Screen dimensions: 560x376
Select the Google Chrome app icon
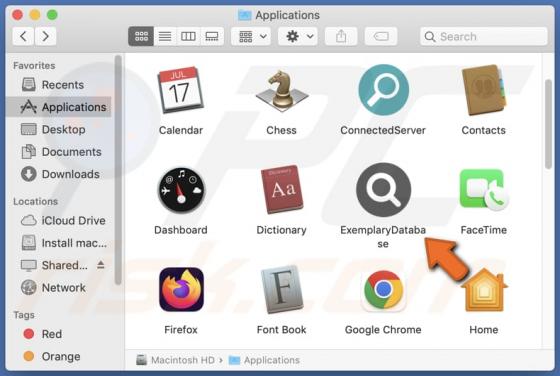tap(383, 290)
